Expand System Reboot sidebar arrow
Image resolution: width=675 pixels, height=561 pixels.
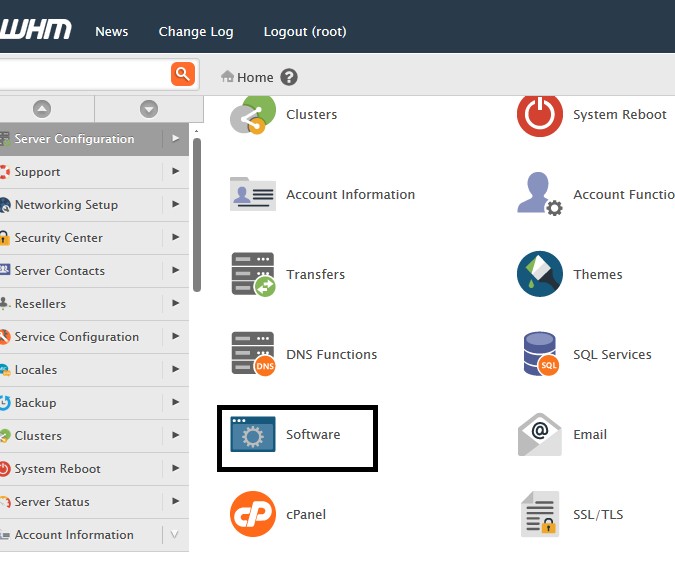tap(175, 468)
